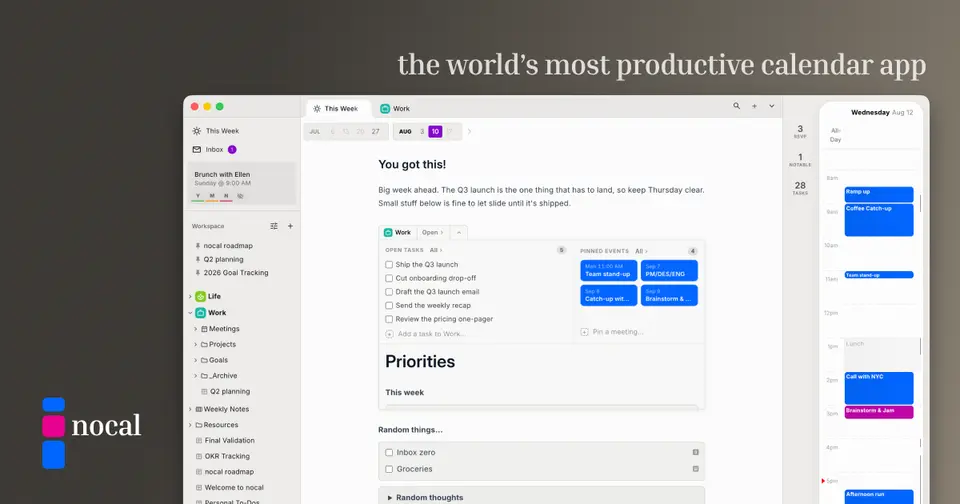This screenshot has height=504, width=960.
Task: Switch to the This Week tab
Action: click(336, 108)
